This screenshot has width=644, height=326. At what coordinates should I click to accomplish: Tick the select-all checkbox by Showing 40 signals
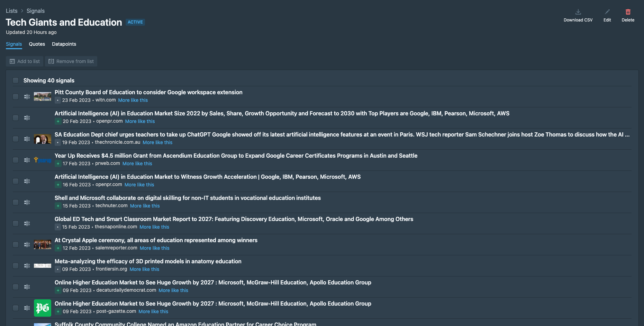pyautogui.click(x=16, y=80)
